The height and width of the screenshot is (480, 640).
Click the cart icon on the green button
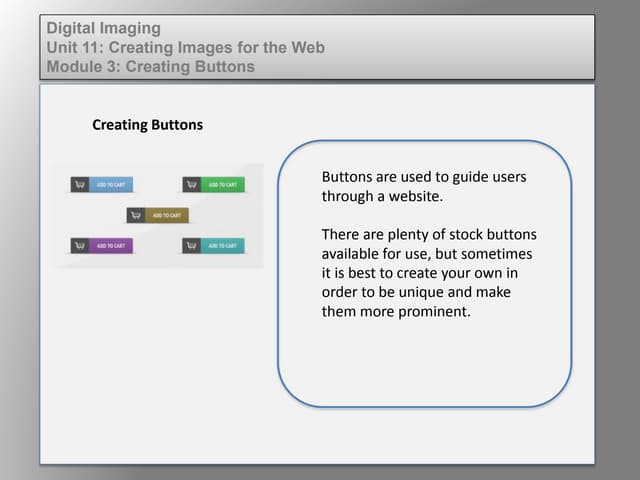[x=192, y=185]
